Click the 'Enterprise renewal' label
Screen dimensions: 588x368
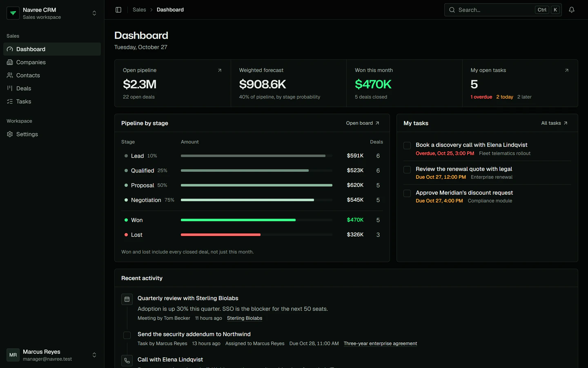(492, 177)
